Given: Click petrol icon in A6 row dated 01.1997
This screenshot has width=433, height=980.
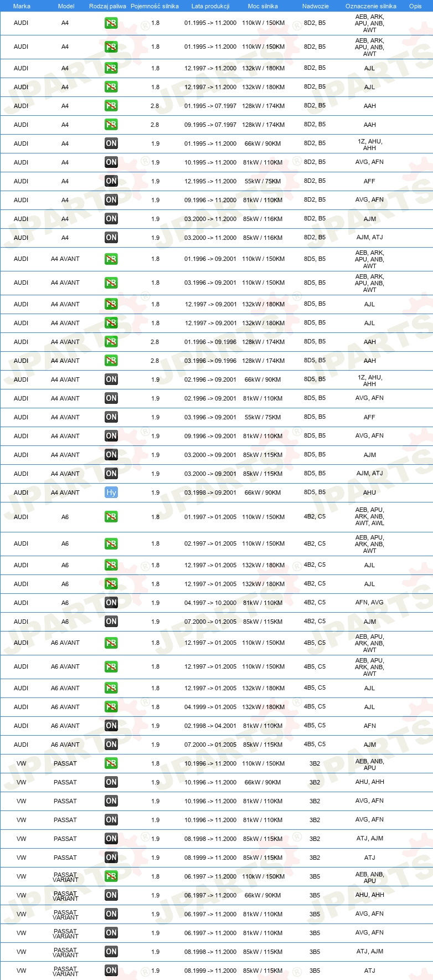Looking at the screenshot, I should coord(111,516).
